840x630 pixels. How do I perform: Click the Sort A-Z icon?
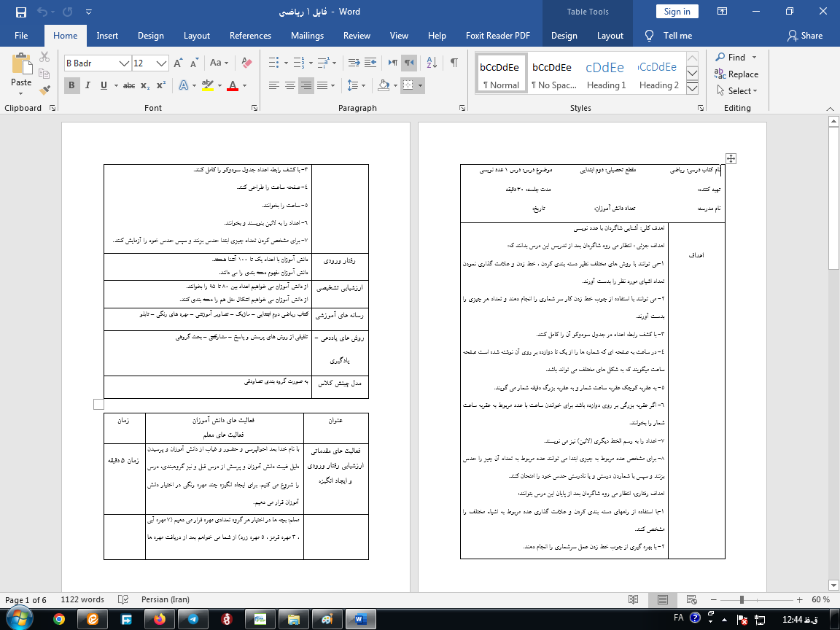pyautogui.click(x=431, y=63)
